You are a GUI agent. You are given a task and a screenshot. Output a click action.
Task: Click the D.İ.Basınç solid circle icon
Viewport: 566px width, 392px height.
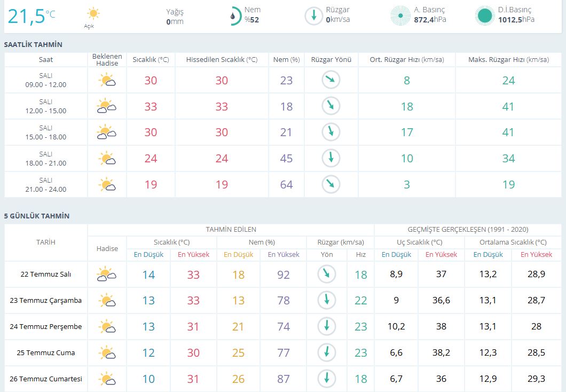click(x=484, y=15)
